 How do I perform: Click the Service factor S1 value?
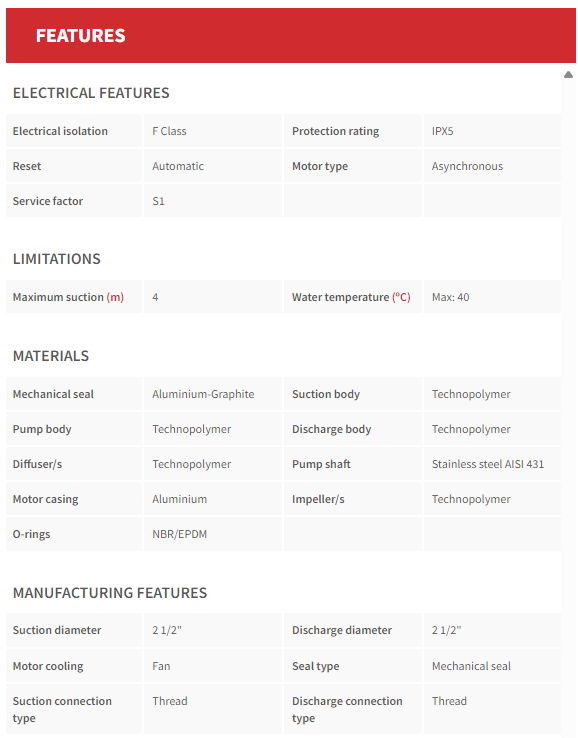(x=158, y=201)
